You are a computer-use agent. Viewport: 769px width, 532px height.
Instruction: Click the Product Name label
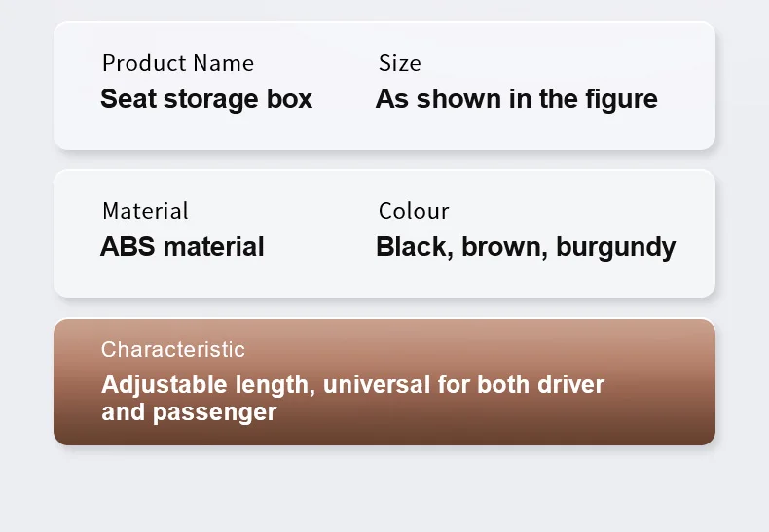tap(178, 64)
